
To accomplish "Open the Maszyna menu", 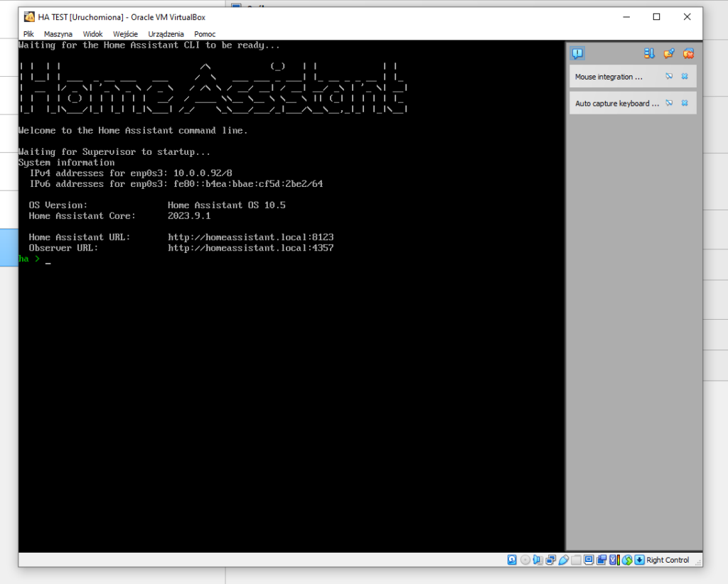I will [58, 33].
